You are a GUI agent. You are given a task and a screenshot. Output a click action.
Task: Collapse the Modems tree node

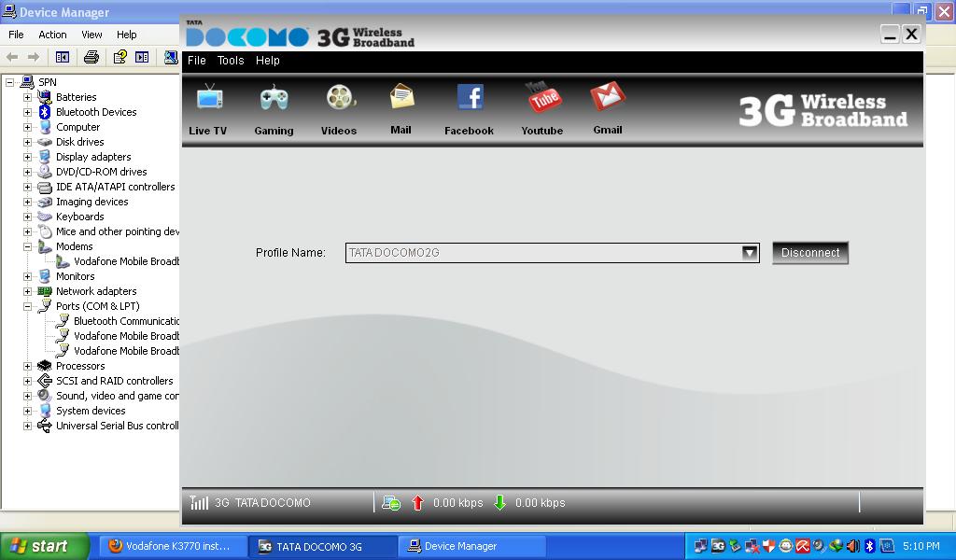pos(28,246)
